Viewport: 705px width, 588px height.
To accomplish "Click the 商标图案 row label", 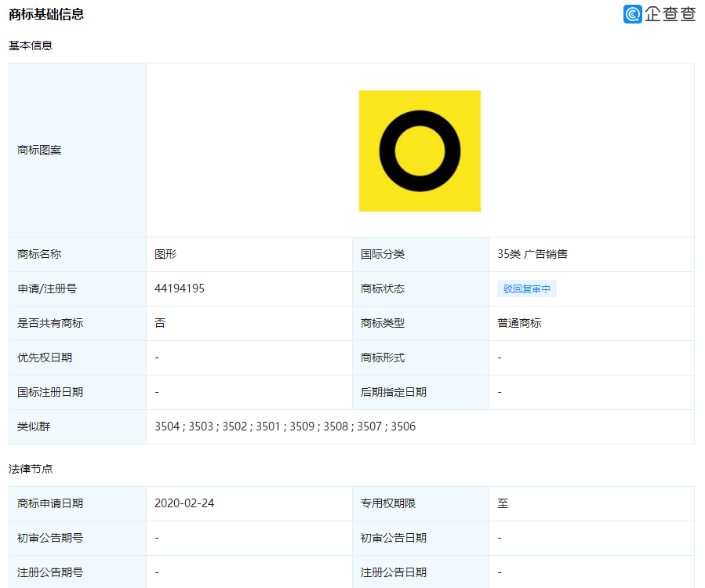I will (x=39, y=150).
